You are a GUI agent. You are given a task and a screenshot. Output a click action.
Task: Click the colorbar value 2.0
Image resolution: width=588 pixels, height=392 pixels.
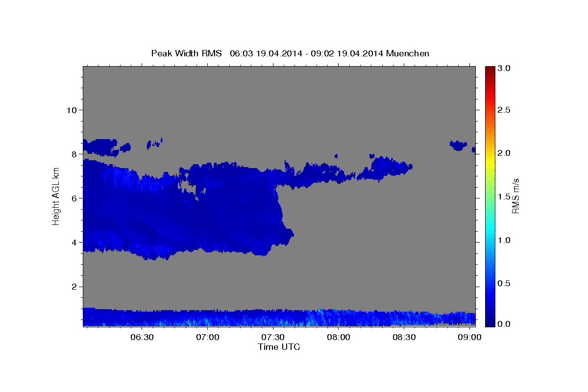(505, 153)
